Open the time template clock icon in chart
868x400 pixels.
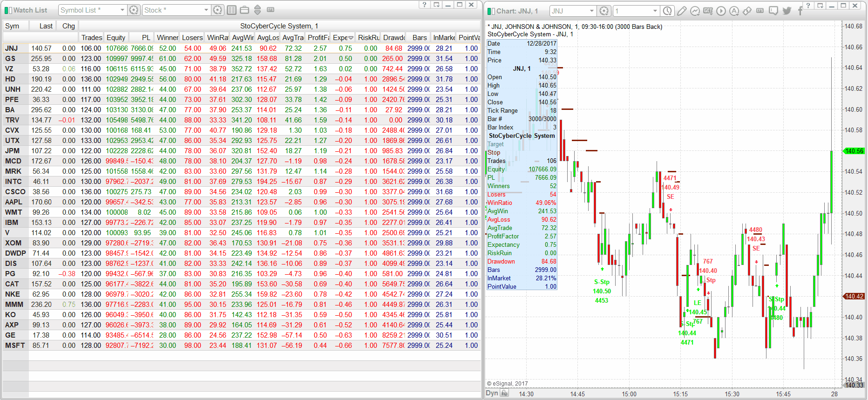tap(668, 11)
